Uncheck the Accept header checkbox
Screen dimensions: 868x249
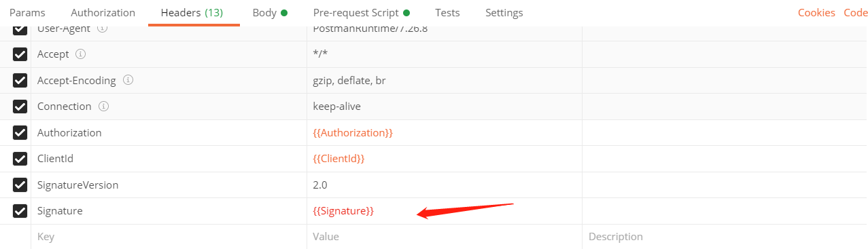[x=20, y=54]
